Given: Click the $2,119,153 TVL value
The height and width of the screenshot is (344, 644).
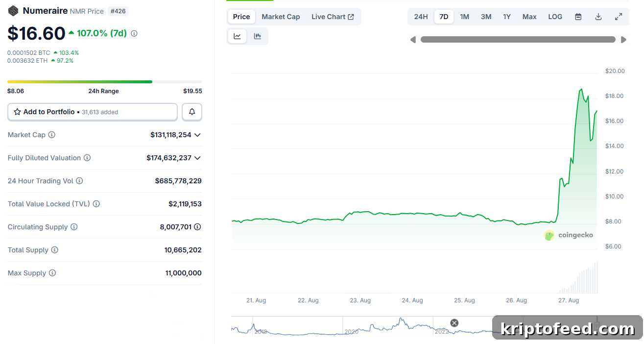Looking at the screenshot, I should tap(185, 204).
